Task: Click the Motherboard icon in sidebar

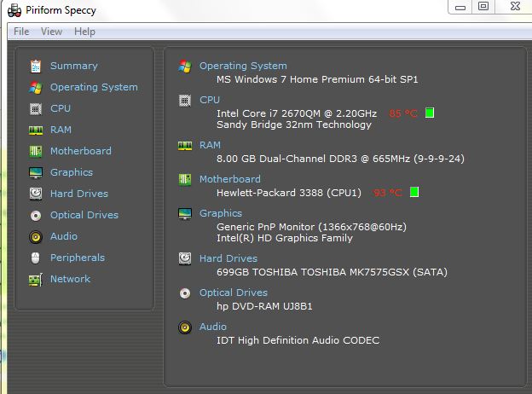Action: pos(35,151)
